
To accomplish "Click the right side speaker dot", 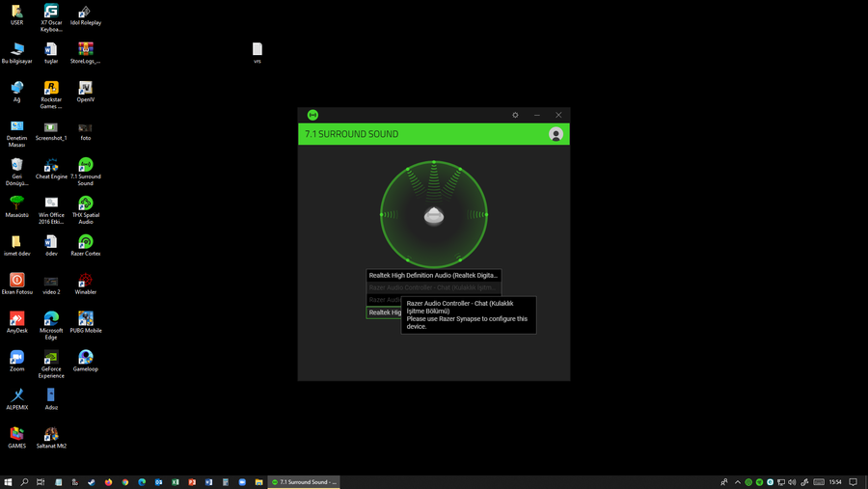I will [x=486, y=214].
